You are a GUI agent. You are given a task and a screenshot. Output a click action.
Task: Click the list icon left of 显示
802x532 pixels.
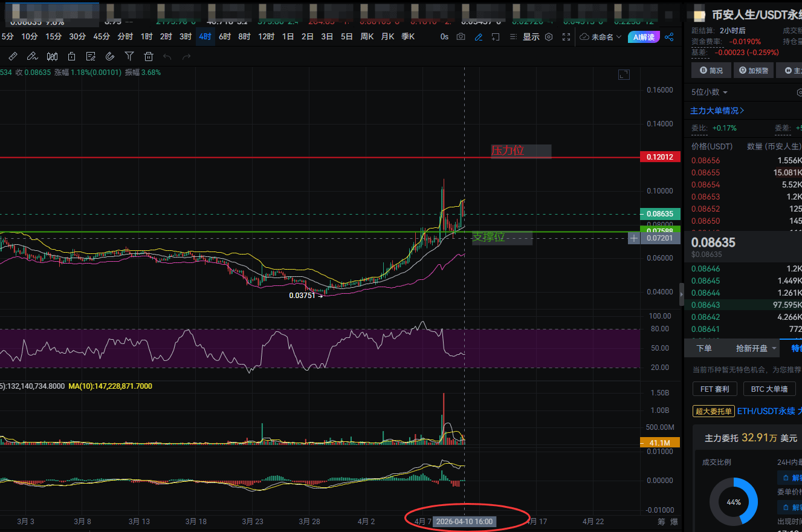coord(513,37)
